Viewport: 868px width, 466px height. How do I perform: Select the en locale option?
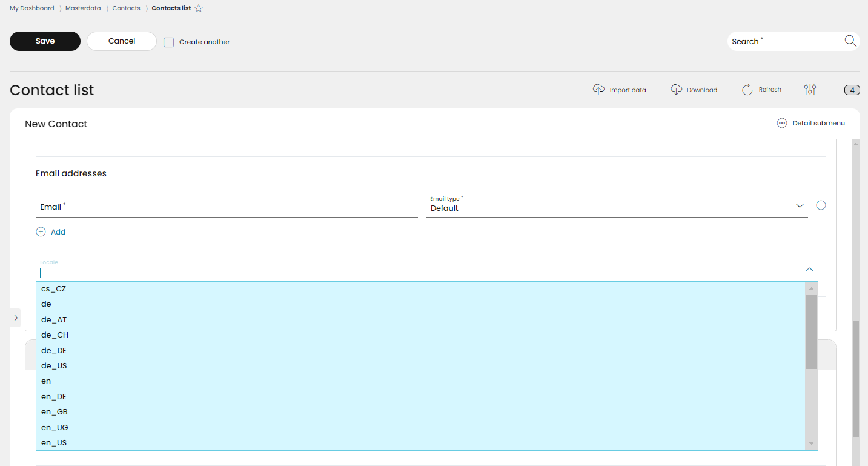coord(421,381)
